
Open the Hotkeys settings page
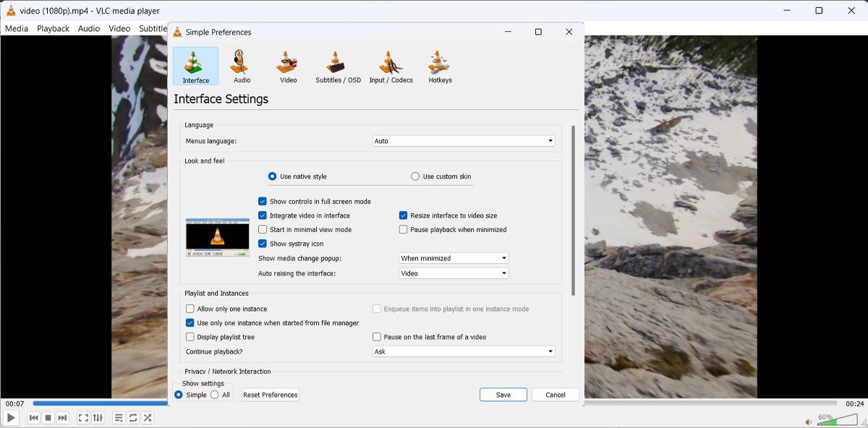coord(440,66)
